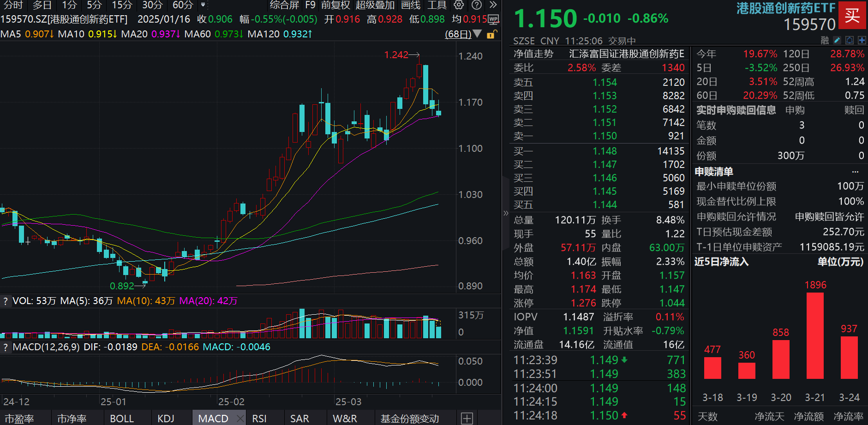Click the 0.892 low price marker
The width and height of the screenshot is (868, 425).
[122, 286]
